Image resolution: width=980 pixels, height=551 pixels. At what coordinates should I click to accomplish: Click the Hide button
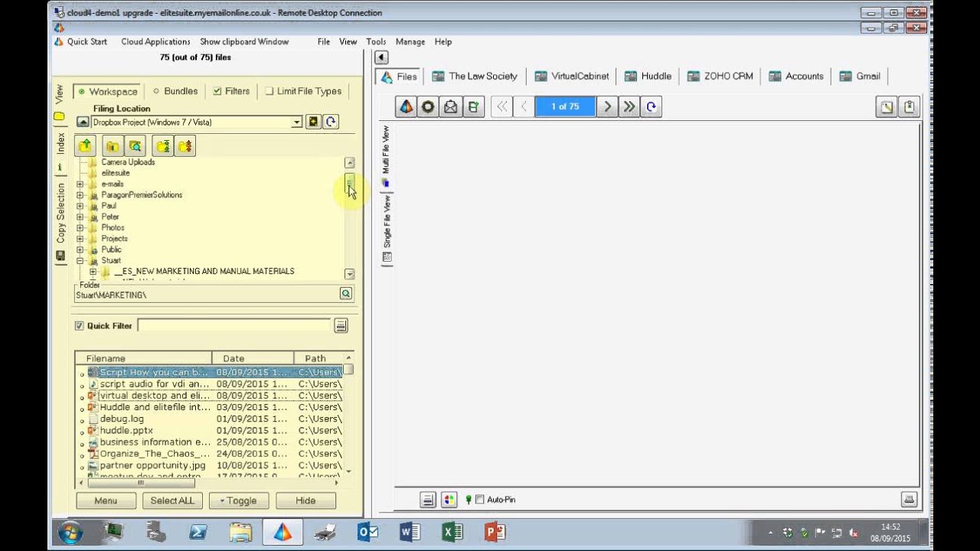(x=305, y=500)
